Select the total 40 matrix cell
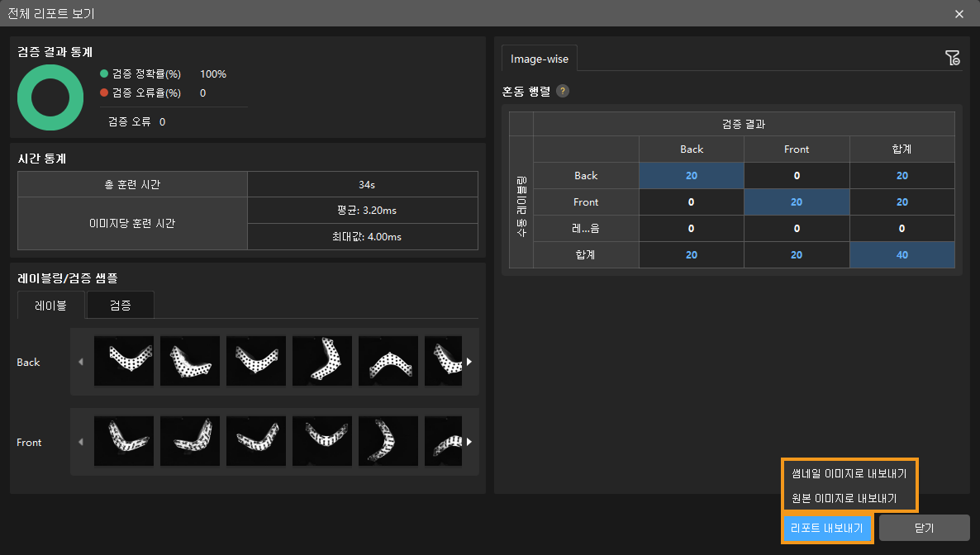980x555 pixels. click(x=902, y=255)
